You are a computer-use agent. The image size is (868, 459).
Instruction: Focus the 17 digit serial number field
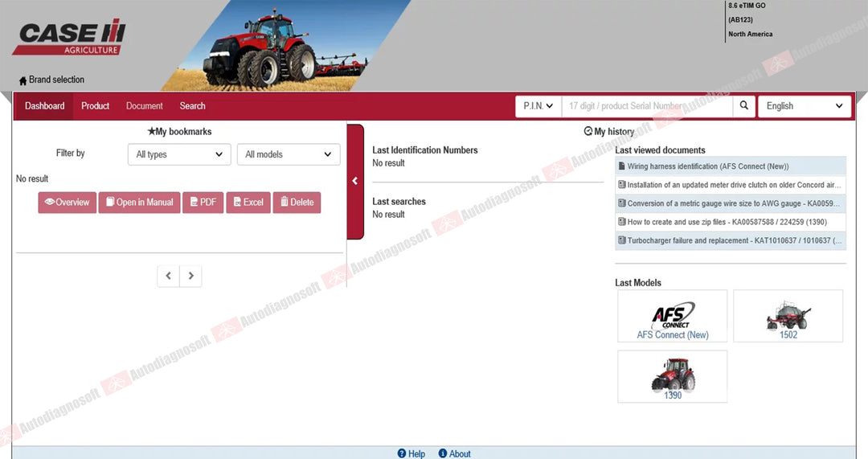coord(647,106)
